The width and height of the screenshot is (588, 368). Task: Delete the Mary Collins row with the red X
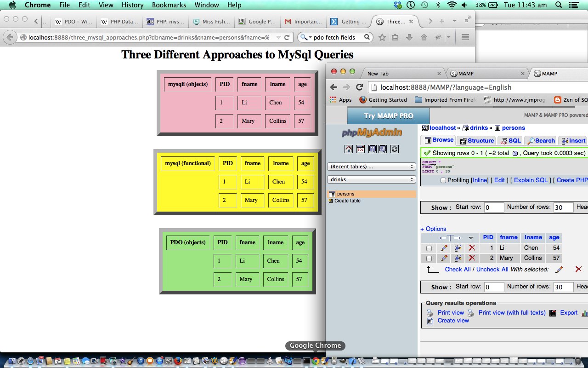471,258
